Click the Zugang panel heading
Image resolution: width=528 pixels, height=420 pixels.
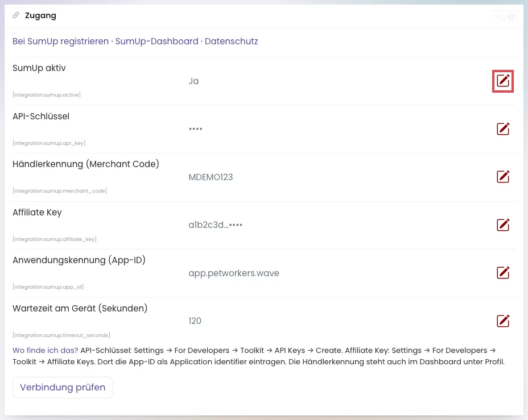point(40,15)
